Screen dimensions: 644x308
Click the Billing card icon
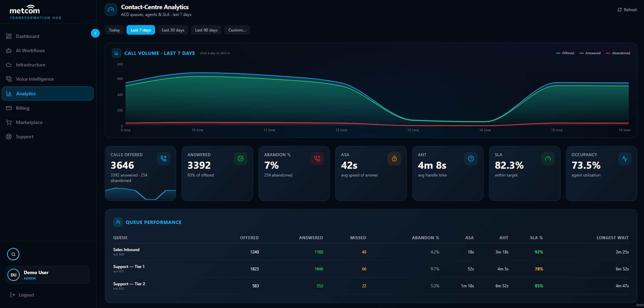pos(9,108)
